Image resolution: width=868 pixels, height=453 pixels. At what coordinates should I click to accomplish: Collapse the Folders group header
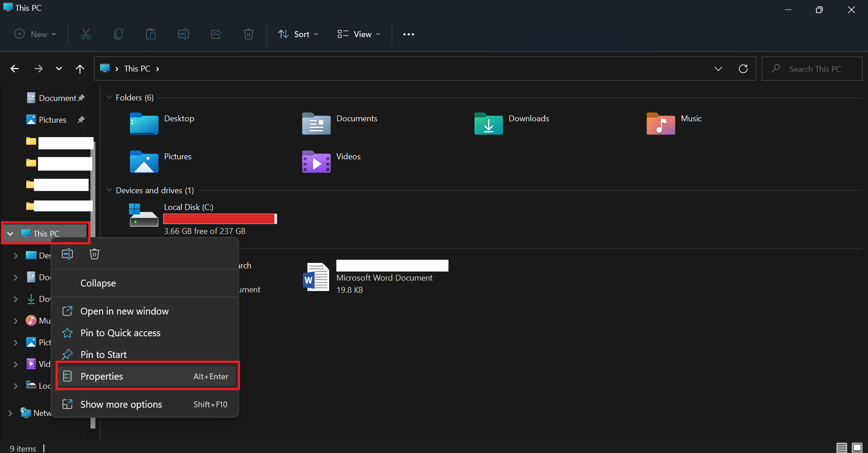tap(109, 97)
